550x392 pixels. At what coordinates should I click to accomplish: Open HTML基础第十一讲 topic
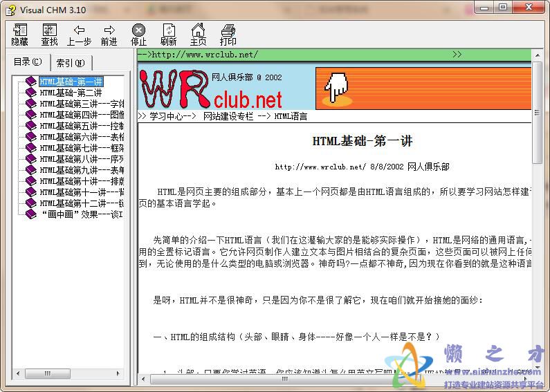click(x=82, y=192)
